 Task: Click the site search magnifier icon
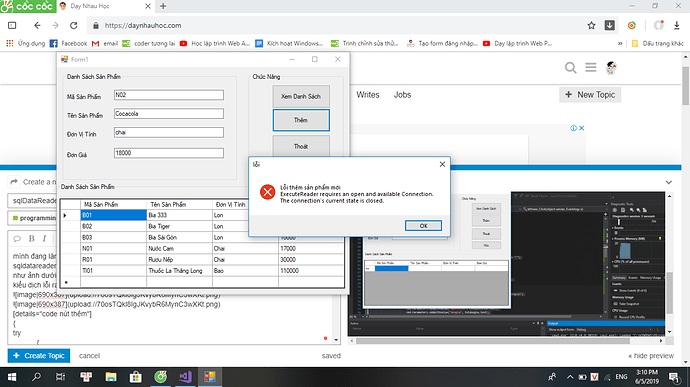coord(571,68)
